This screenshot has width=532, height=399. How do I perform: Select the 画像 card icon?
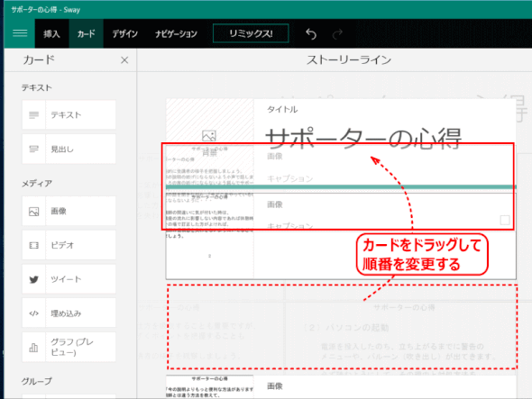pos(33,211)
